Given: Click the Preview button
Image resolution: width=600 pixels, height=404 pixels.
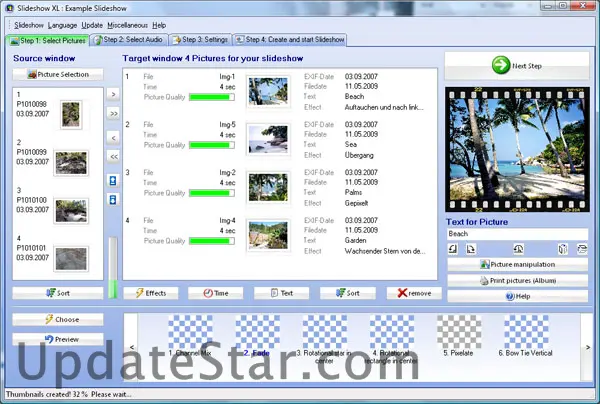Looking at the screenshot, I should click(x=58, y=339).
